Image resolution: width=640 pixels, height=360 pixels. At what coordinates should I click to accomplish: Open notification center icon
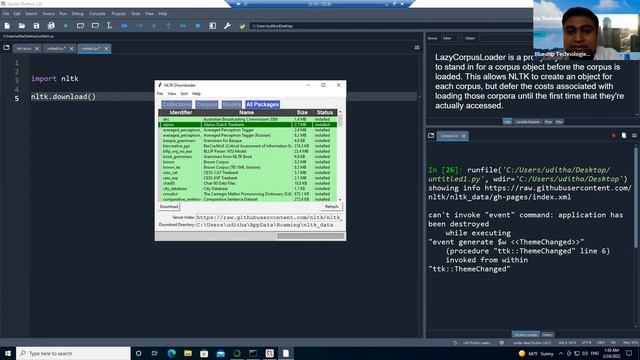click(x=629, y=353)
